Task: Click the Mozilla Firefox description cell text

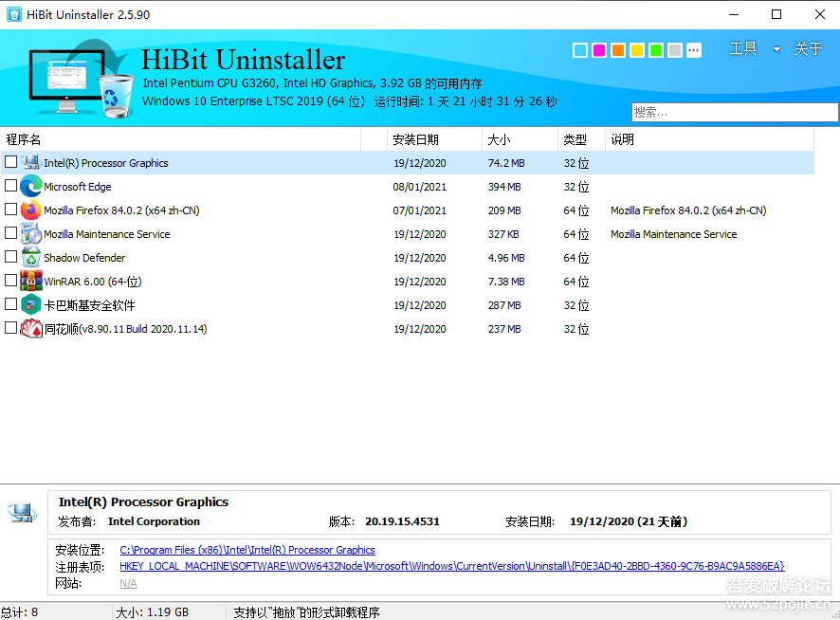Action: point(688,210)
